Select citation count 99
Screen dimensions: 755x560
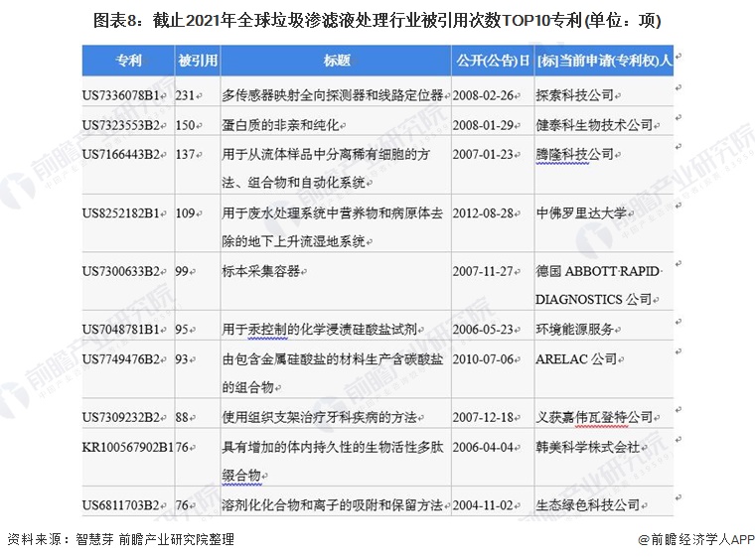(x=182, y=271)
